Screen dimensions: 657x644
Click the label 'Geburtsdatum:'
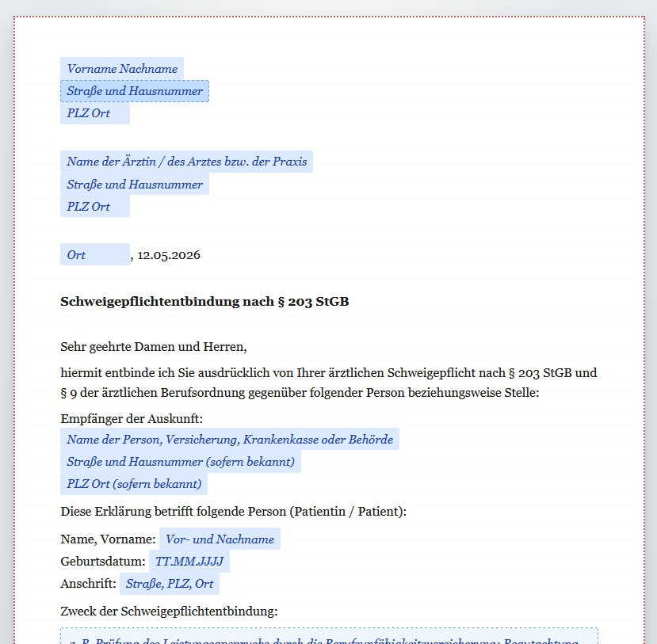click(103, 562)
